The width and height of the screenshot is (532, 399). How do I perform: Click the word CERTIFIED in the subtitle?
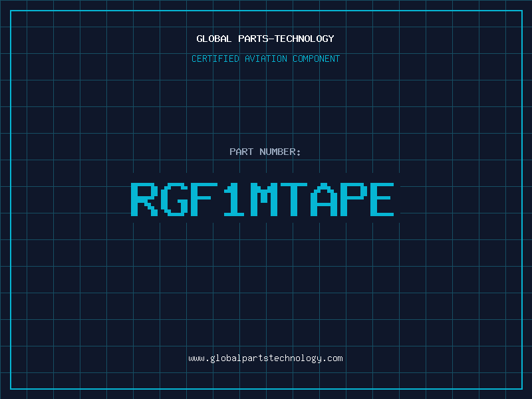[214, 59]
